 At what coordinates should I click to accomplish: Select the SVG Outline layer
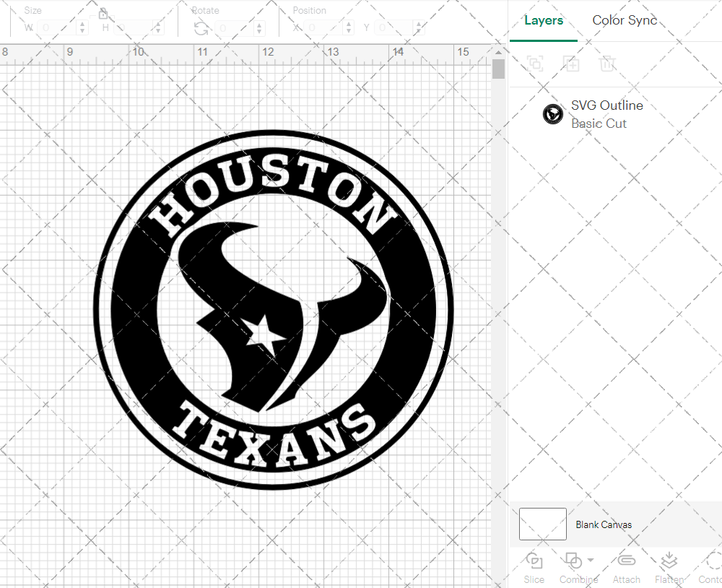(606, 105)
